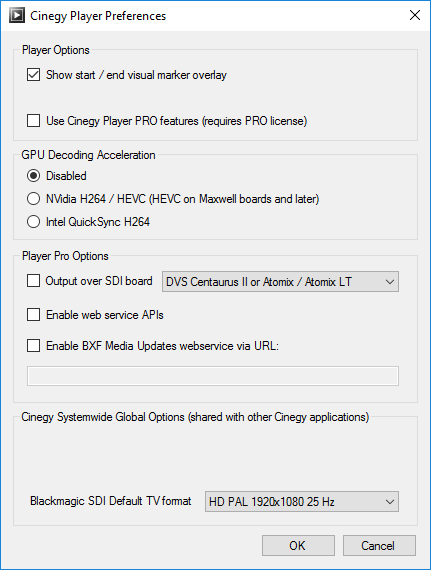Click the Blackmagic SDI Default TV format label
The width and height of the screenshot is (431, 570).
[110, 501]
